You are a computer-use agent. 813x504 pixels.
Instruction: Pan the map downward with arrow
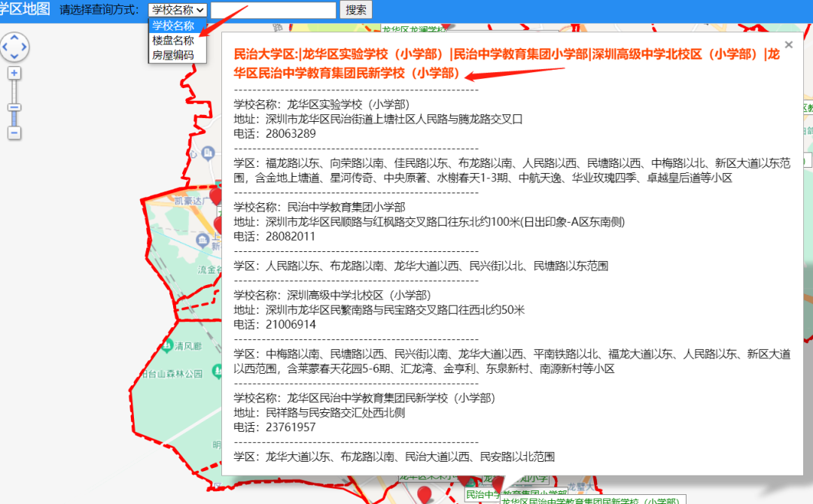click(x=14, y=56)
